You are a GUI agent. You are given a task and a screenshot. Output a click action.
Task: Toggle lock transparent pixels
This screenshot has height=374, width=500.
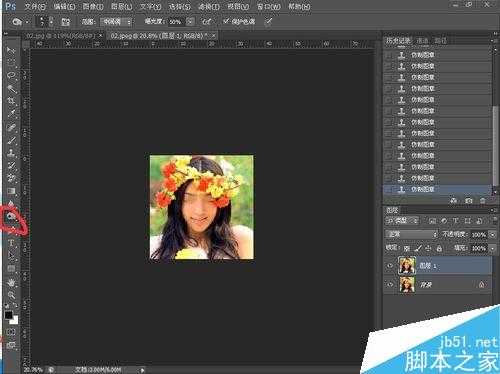tap(407, 248)
